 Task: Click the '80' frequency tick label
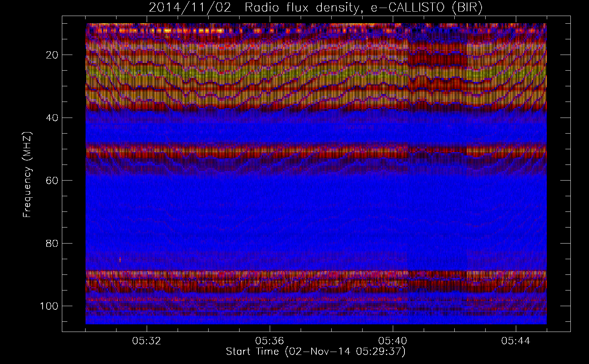pos(52,243)
